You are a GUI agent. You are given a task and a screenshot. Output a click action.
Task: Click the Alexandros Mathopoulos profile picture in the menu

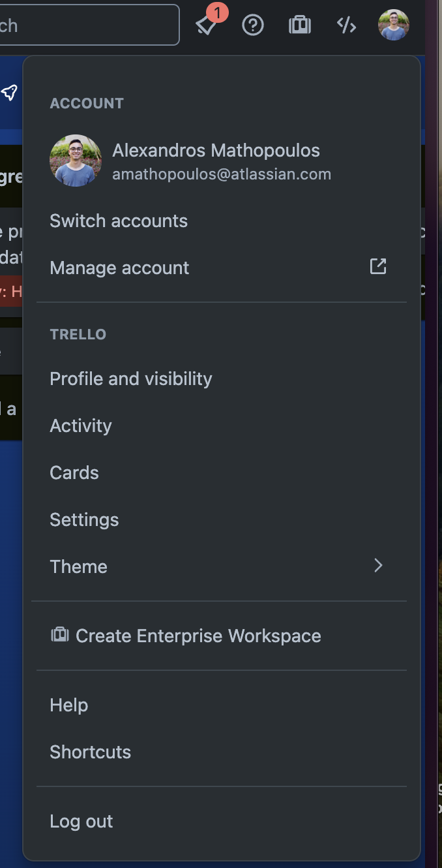pyautogui.click(x=76, y=160)
